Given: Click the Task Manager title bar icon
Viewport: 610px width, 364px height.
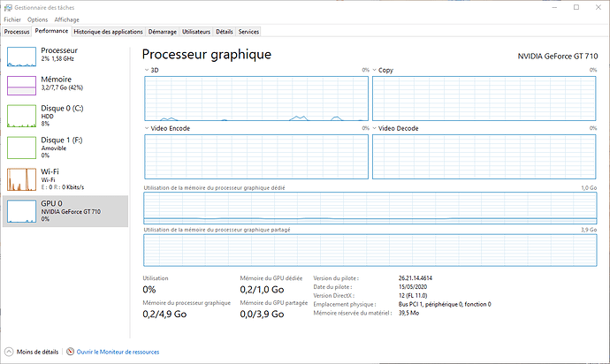Looking at the screenshot, I should click(x=8, y=6).
